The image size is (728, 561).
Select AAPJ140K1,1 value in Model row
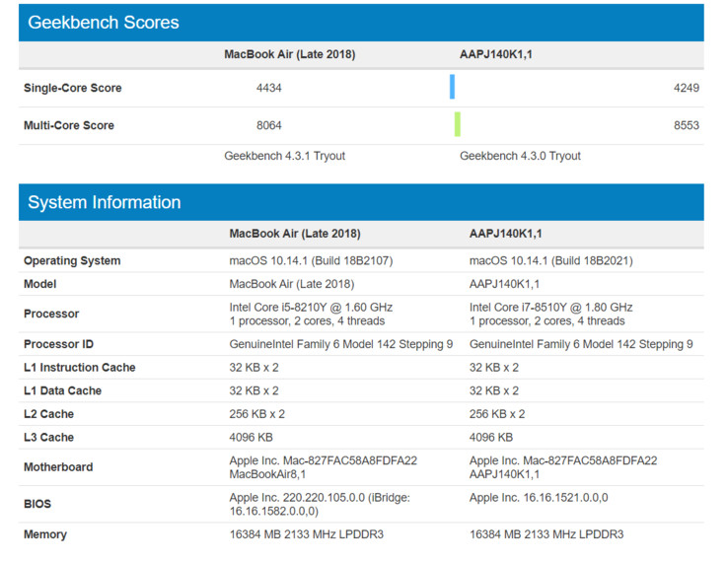coord(504,284)
